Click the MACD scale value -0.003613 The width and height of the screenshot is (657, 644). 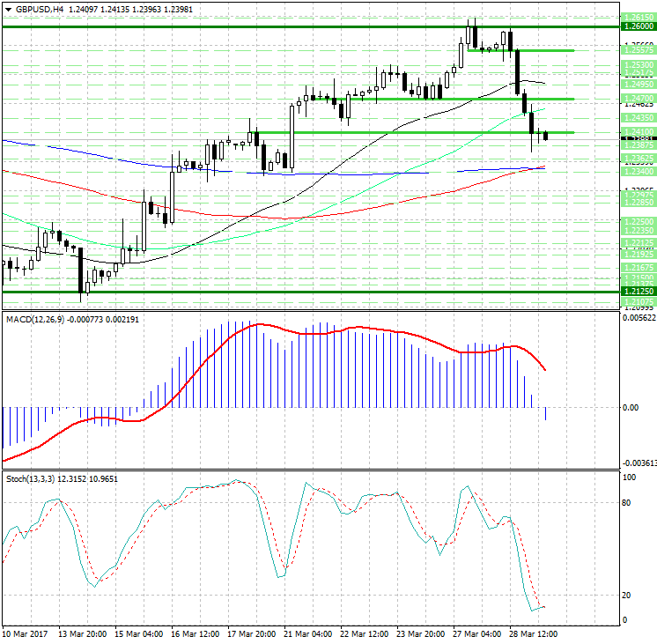tap(639, 463)
